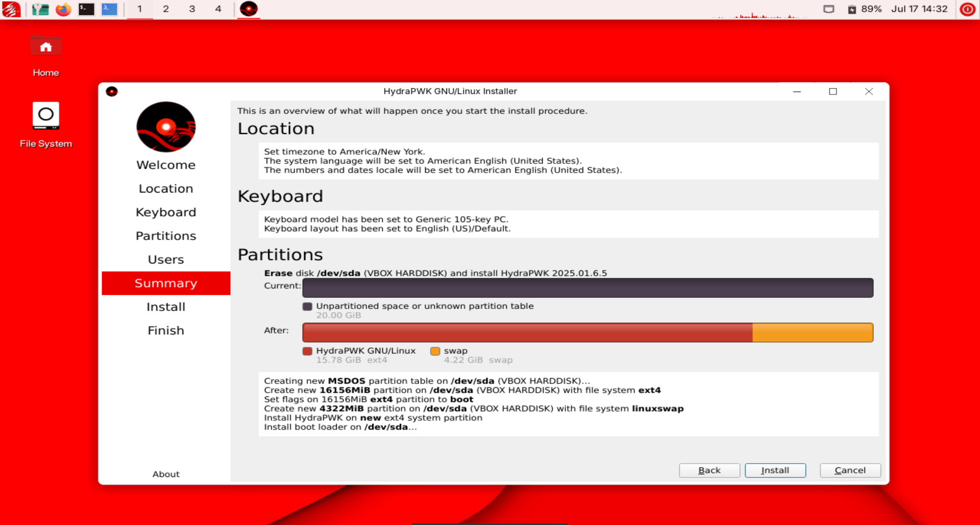Viewport: 980px width, 525px height.
Task: Click the date and time clock
Action: (919, 9)
